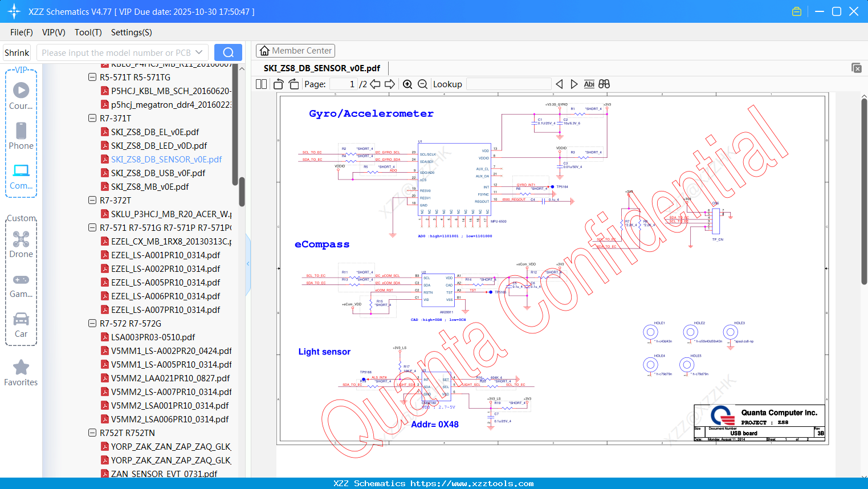Go to the previous page arrow

tap(375, 84)
